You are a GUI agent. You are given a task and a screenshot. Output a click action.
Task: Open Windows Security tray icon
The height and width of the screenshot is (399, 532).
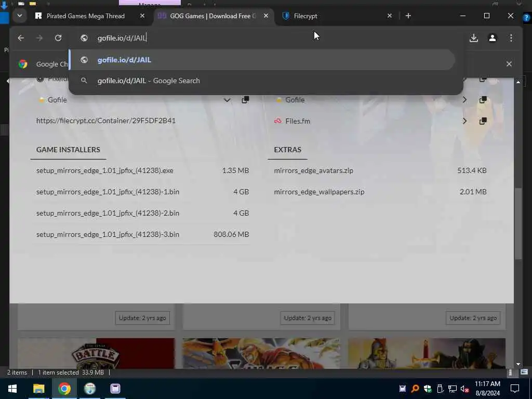[x=428, y=389]
